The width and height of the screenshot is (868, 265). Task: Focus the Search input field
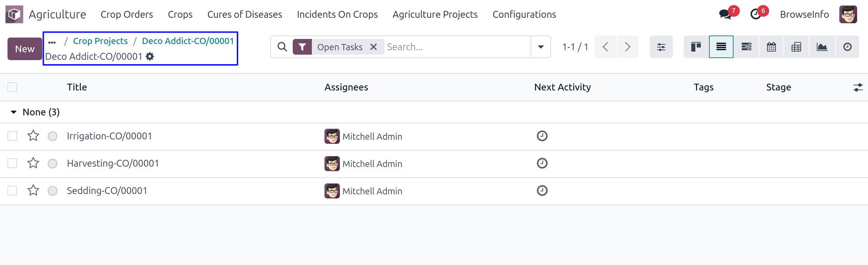click(x=457, y=47)
